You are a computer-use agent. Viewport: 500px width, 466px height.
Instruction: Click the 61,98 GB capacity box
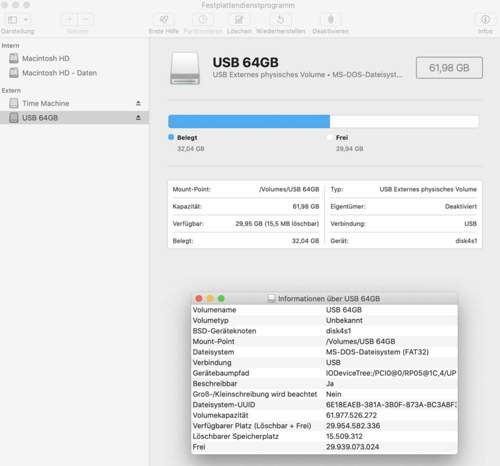tap(449, 68)
